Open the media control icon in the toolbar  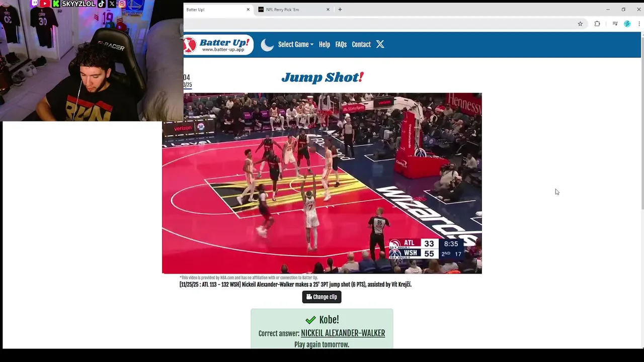pos(615,24)
